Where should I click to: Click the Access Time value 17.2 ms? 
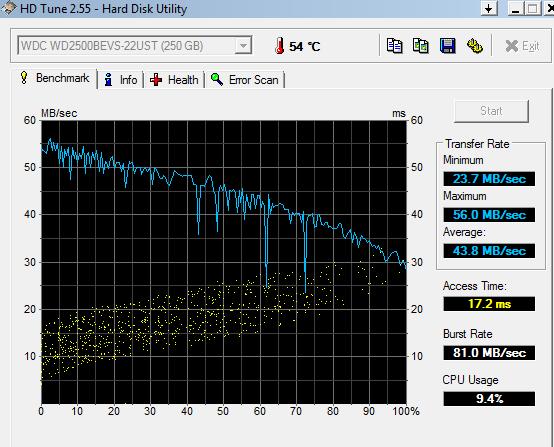point(489,304)
